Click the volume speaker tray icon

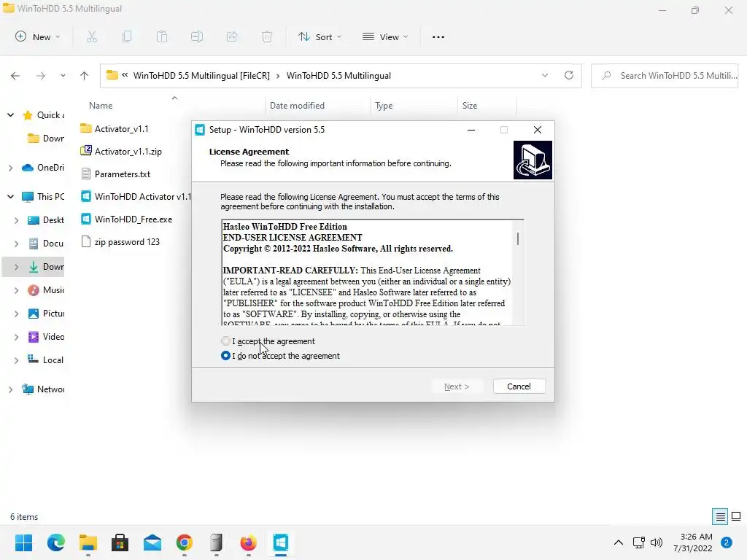click(x=657, y=542)
